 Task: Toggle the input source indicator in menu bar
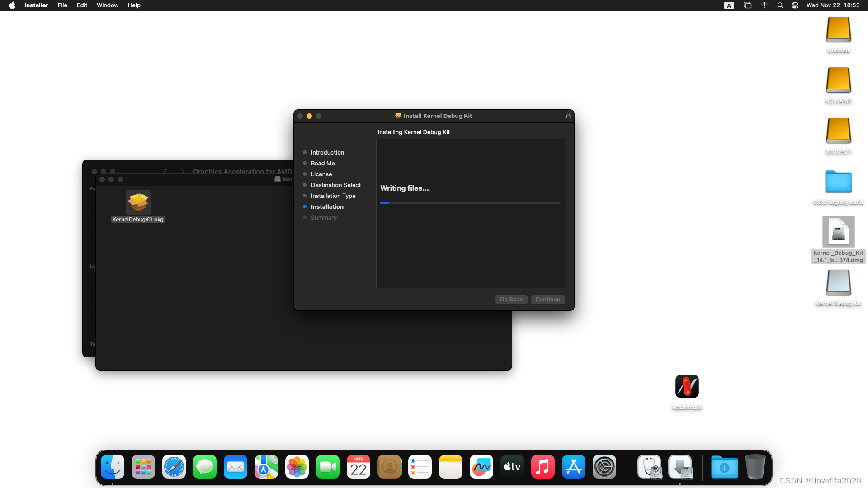[729, 5]
